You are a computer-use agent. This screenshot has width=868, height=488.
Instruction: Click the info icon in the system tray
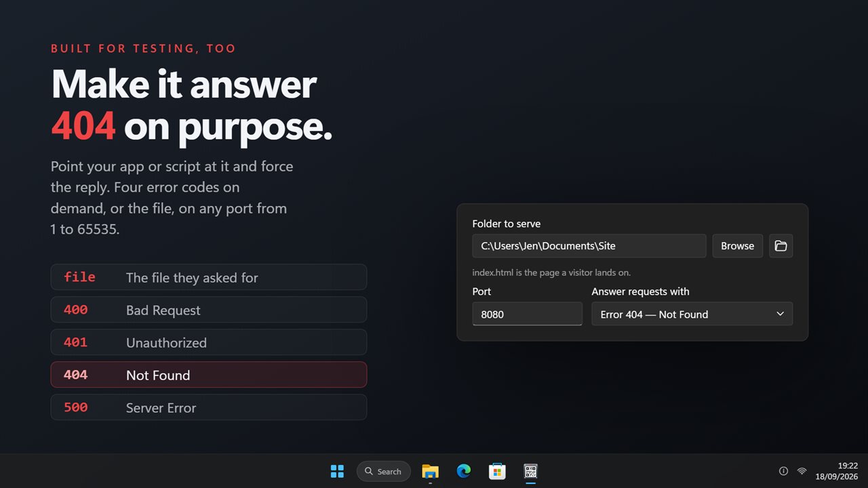(783, 471)
